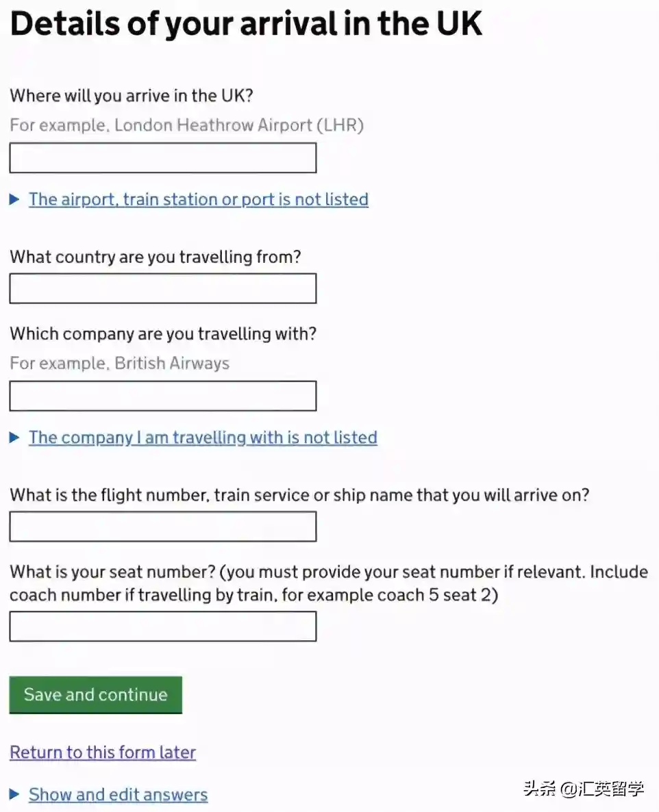Click 'The company I am travelling with is not listed'

pyautogui.click(x=203, y=438)
